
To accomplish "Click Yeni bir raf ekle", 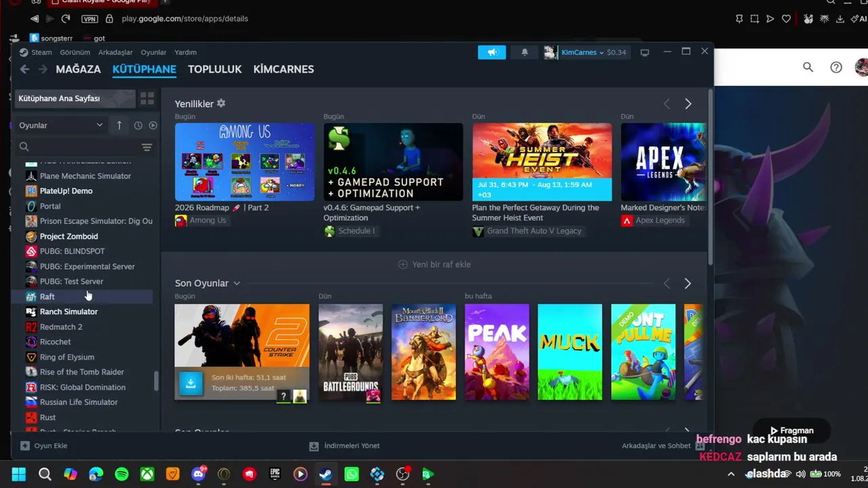I will pyautogui.click(x=434, y=264).
